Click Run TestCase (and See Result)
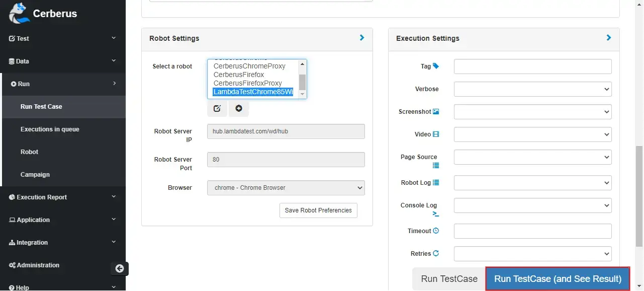 point(557,278)
